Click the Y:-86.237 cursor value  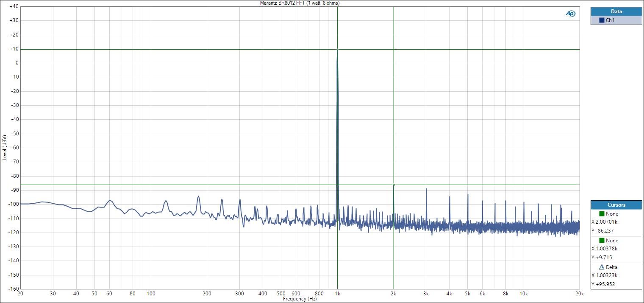point(602,231)
